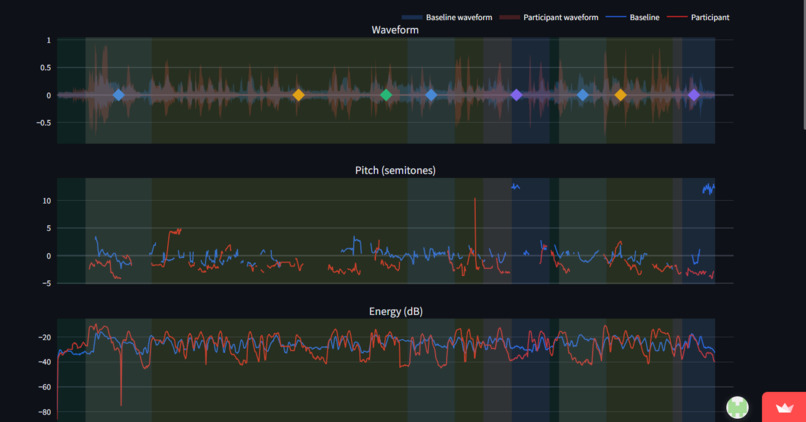Viewport: 806px width, 422px height.
Task: Toggle Baseline waveform legend entry
Action: pyautogui.click(x=447, y=17)
